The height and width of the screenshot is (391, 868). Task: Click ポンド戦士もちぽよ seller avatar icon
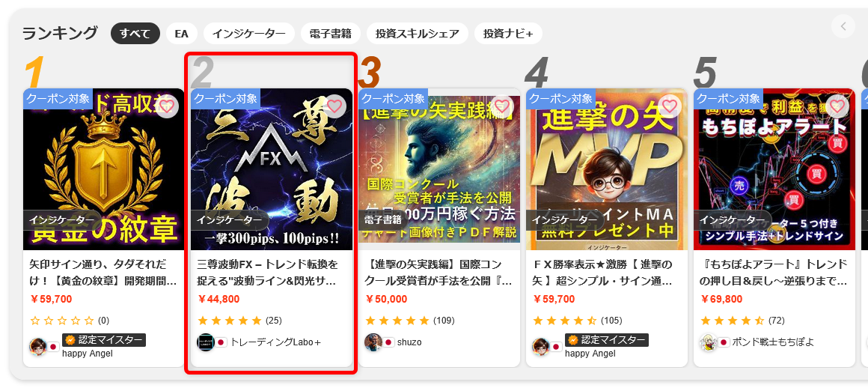709,342
